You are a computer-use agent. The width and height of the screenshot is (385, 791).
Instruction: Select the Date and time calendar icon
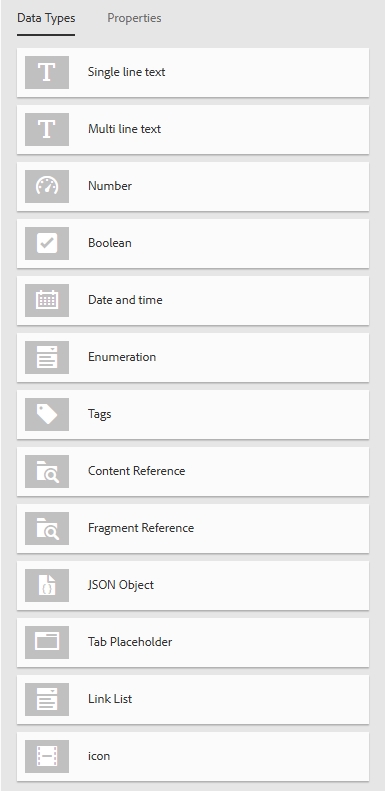(47, 300)
